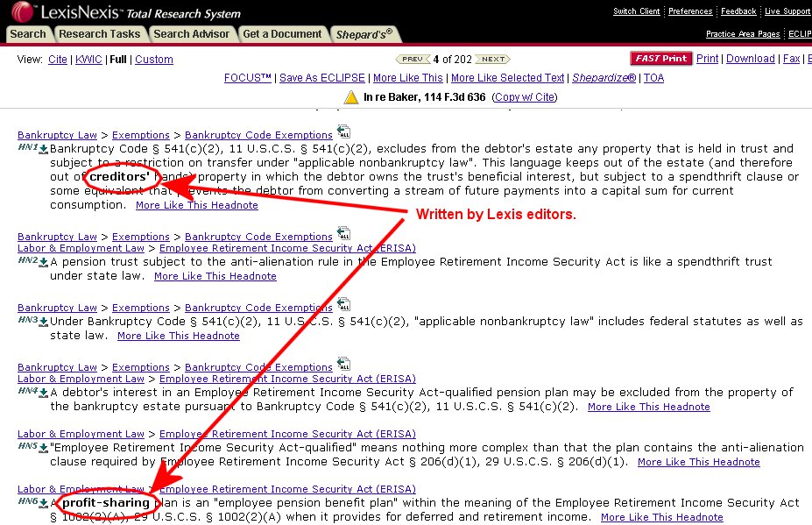Go to next document with NEXT arrow
Screen dimensions: 812x525
point(492,59)
